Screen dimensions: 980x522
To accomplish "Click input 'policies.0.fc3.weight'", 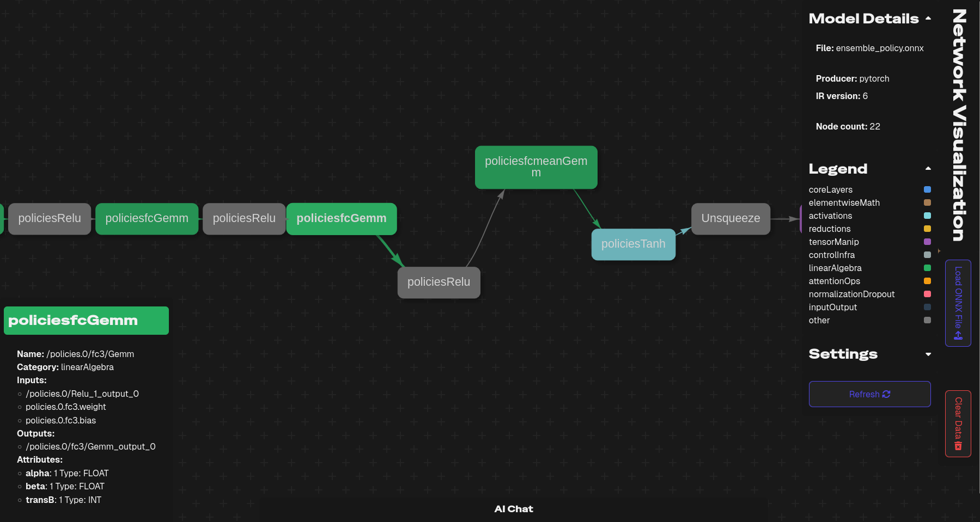I will [x=66, y=407].
